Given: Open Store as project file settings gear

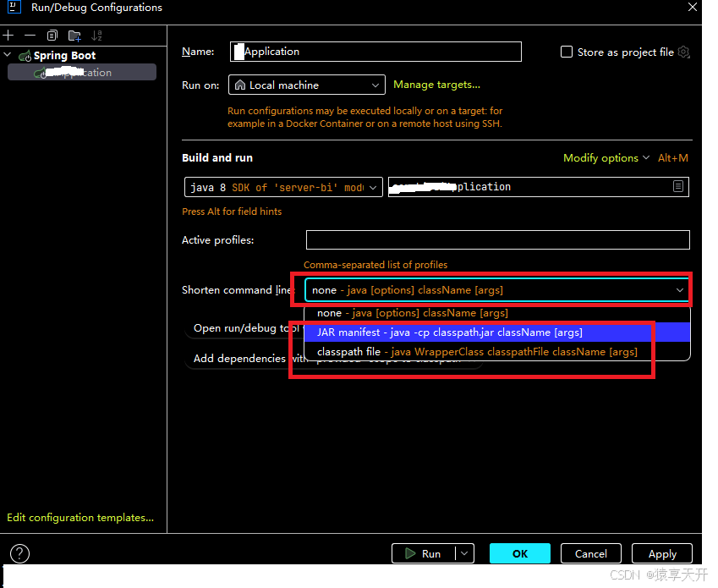Looking at the screenshot, I should coord(683,52).
